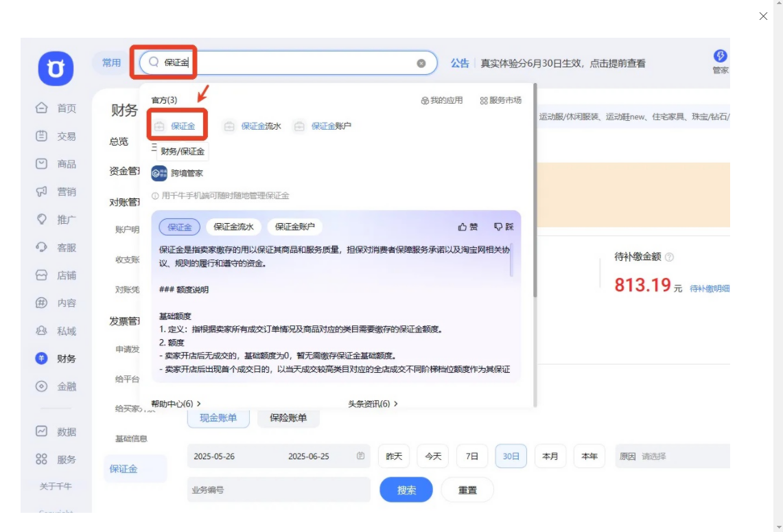Clear search text with the X icon

click(x=421, y=63)
